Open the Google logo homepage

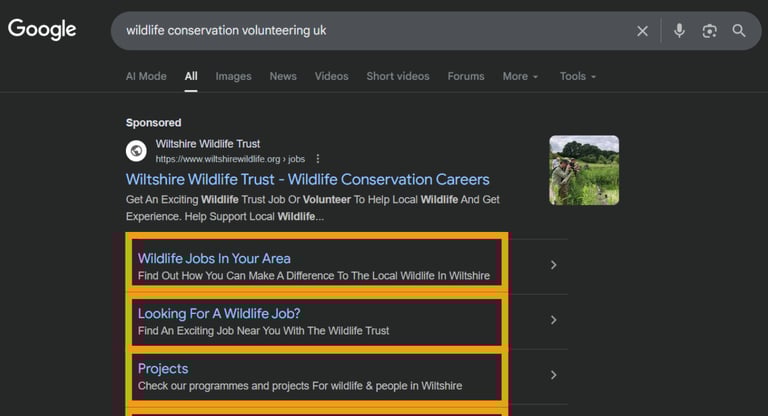pos(42,29)
